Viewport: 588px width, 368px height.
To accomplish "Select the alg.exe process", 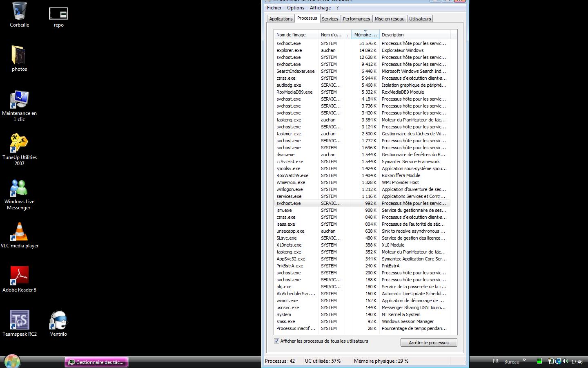I will 362,287.
